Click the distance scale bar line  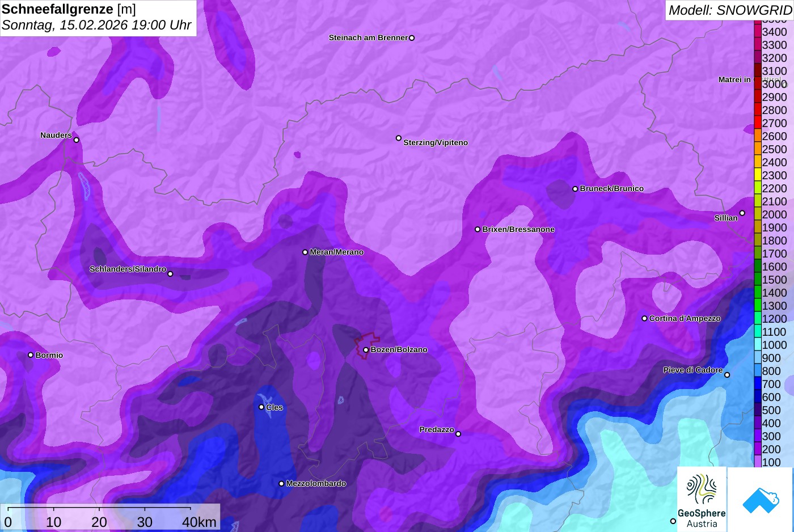pyautogui.click(x=99, y=508)
